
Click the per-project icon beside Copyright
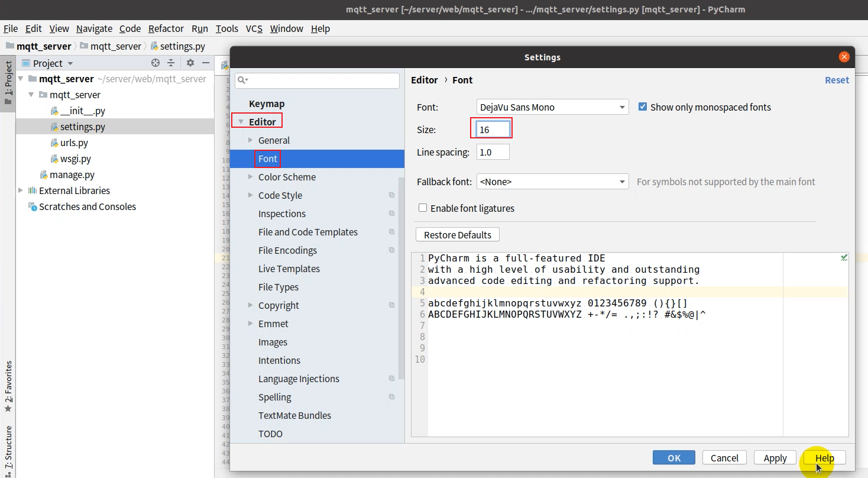tap(391, 305)
